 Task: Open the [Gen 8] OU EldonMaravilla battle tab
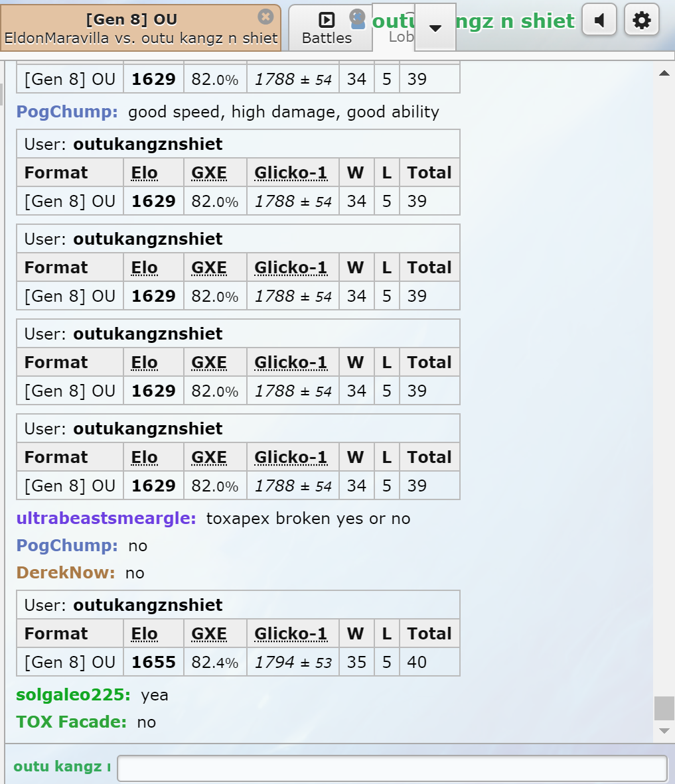point(141,29)
